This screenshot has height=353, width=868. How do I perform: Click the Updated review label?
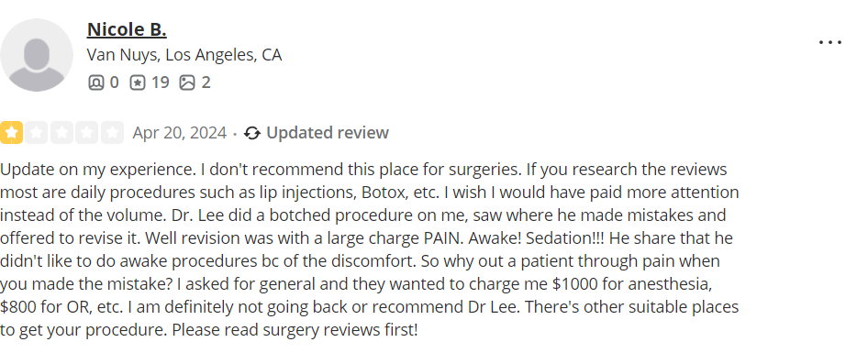[328, 133]
